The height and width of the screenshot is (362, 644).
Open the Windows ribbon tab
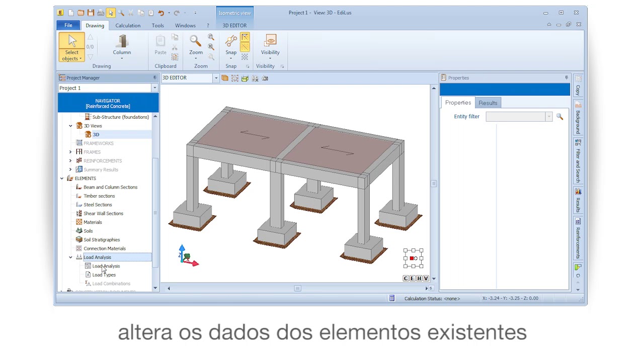(185, 26)
